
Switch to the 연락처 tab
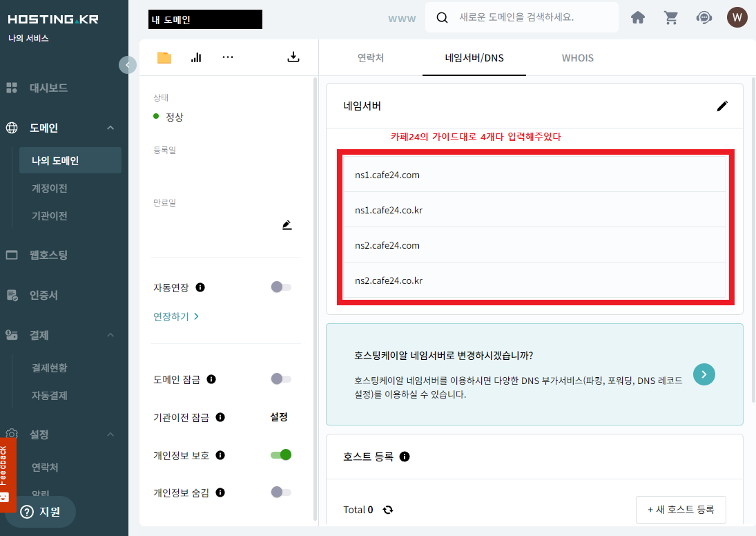tap(370, 58)
